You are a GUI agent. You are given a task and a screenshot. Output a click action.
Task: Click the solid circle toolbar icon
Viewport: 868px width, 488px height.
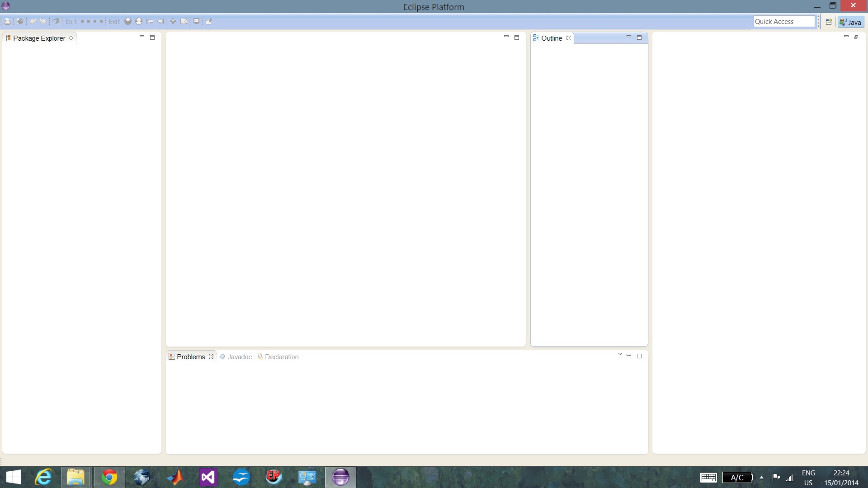(128, 21)
